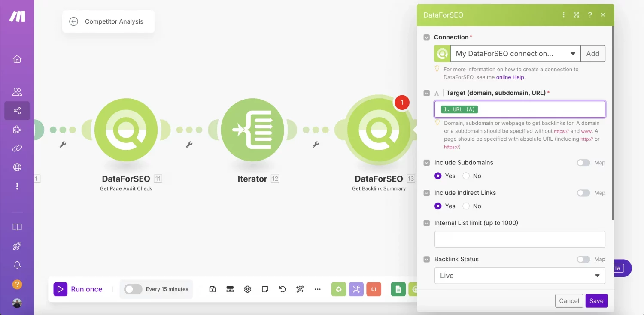Open the Connections chain-link icon in the sidebar
644x315 pixels.
pos(17,148)
